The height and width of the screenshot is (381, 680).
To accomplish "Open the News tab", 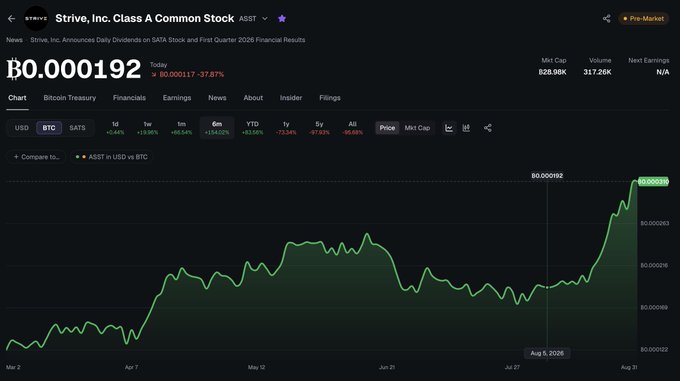I will point(217,98).
